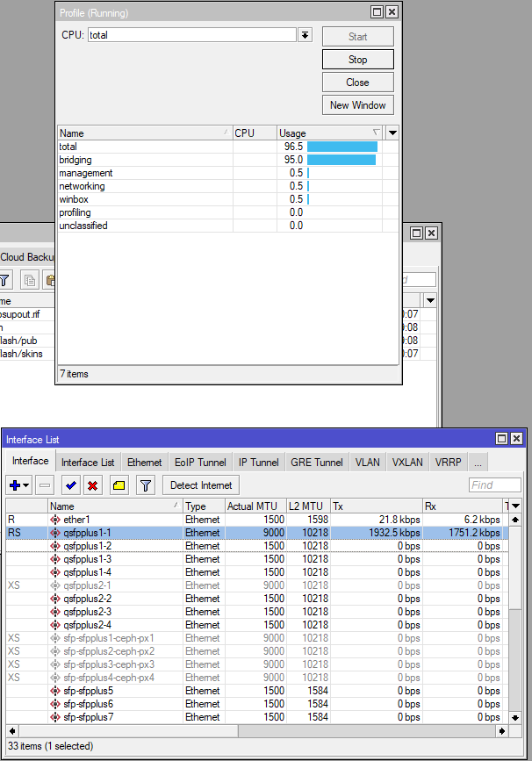Viewport: 532px width, 761px height.
Task: Select the winbox row in Profile
Action: (x=227, y=199)
